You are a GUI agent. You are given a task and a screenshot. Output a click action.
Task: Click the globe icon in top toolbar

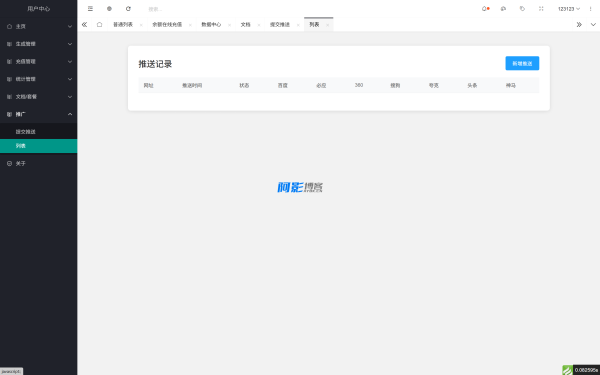(x=109, y=8)
